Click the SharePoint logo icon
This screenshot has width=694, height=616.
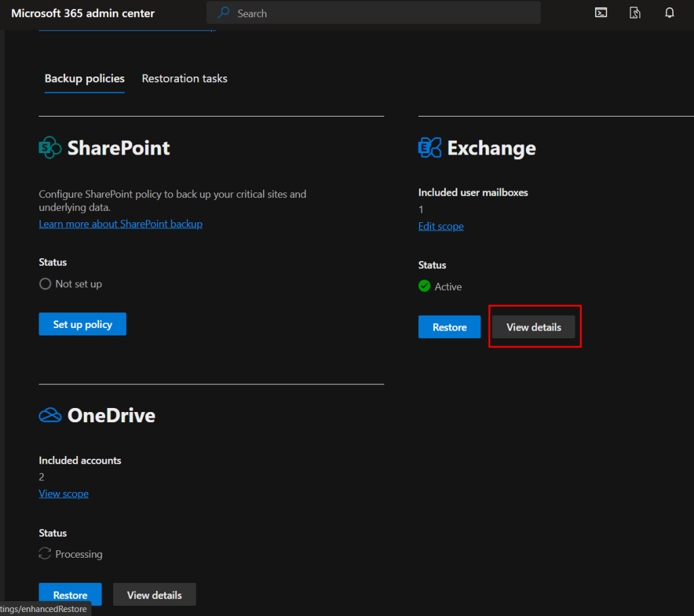pos(50,148)
